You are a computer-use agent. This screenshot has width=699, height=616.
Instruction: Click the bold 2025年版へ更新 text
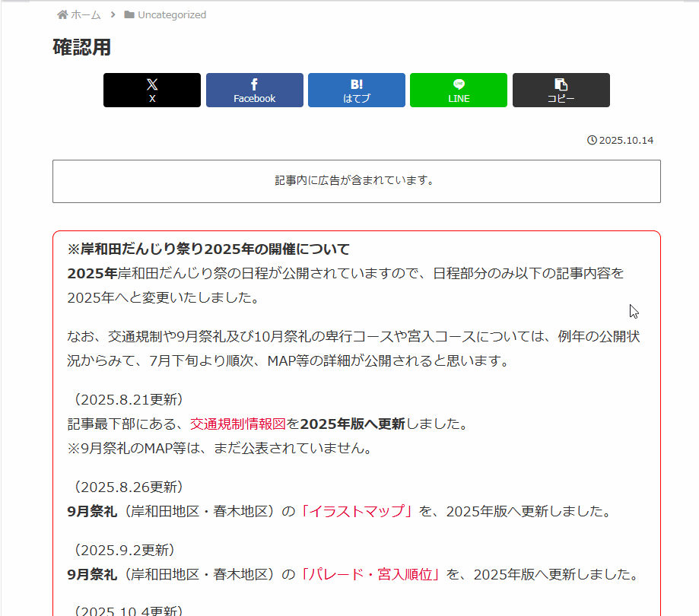(x=352, y=424)
